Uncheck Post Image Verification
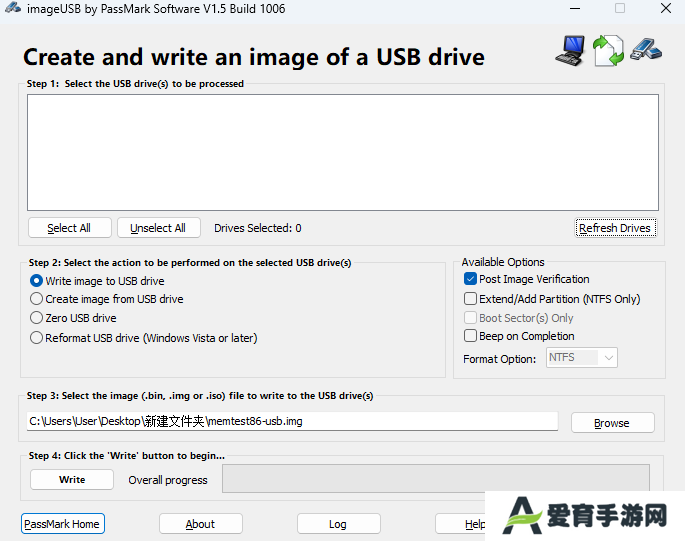 470,279
